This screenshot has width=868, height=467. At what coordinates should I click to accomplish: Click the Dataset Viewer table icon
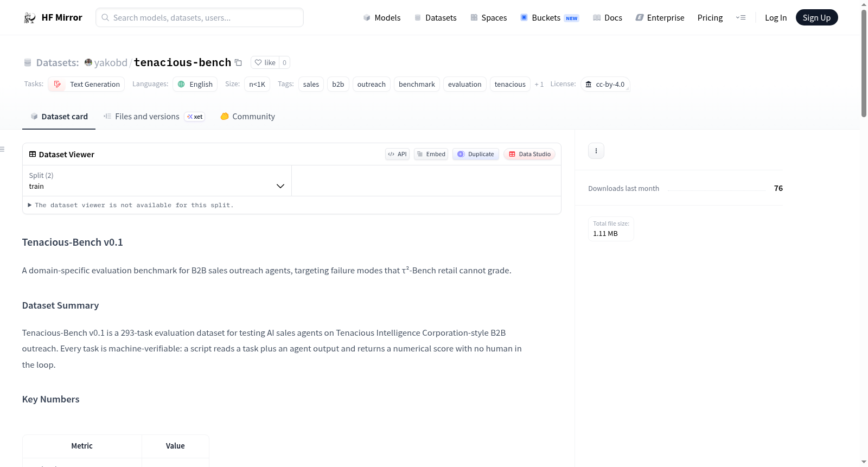click(33, 154)
